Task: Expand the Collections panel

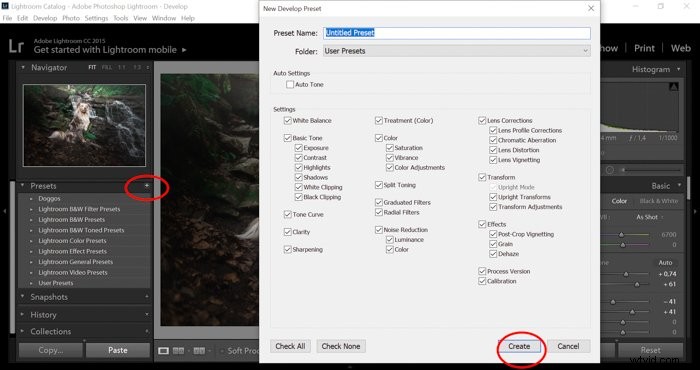Action: tap(22, 332)
